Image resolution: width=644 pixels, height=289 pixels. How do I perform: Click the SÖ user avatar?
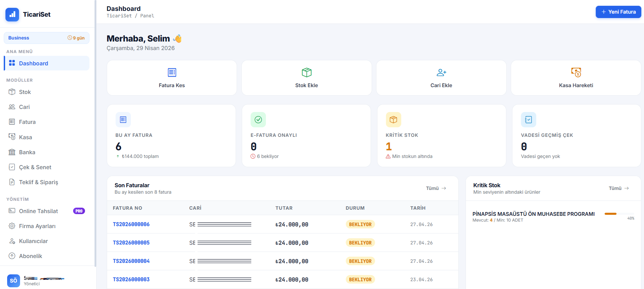pyautogui.click(x=14, y=280)
